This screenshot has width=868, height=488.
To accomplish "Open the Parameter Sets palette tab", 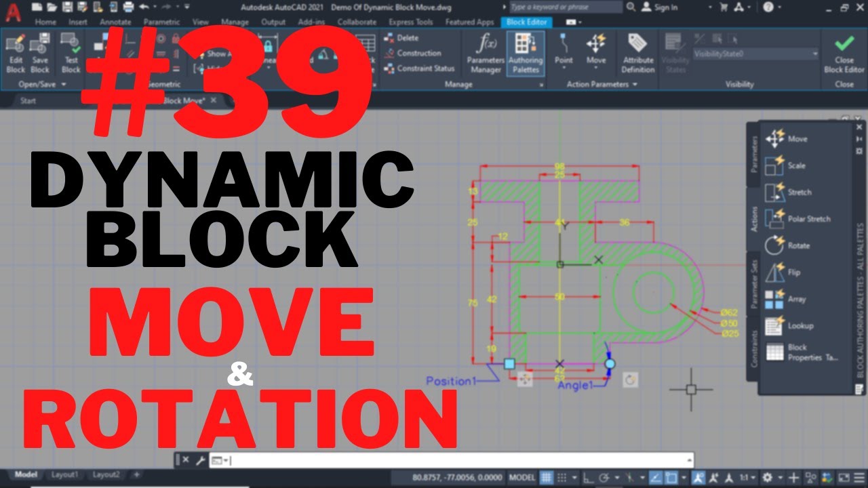I will (753, 285).
